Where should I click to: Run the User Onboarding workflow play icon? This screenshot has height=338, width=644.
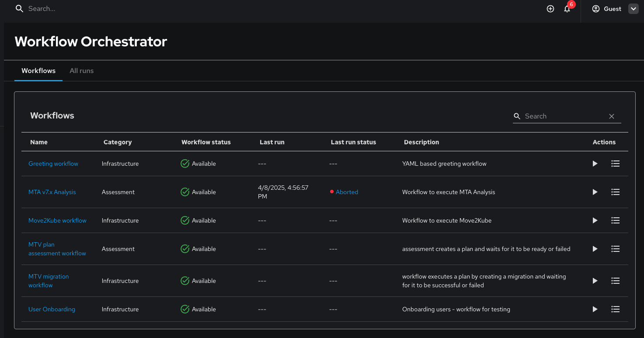point(595,309)
